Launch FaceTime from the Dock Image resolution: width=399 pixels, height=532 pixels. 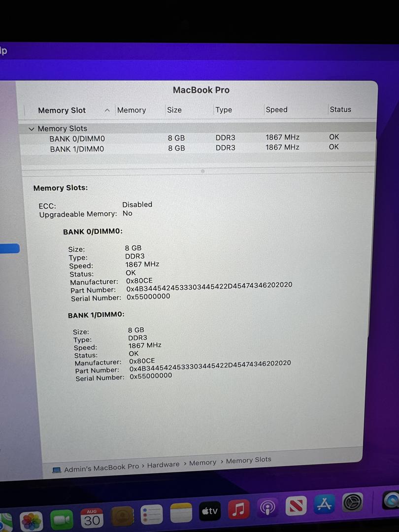click(62, 520)
